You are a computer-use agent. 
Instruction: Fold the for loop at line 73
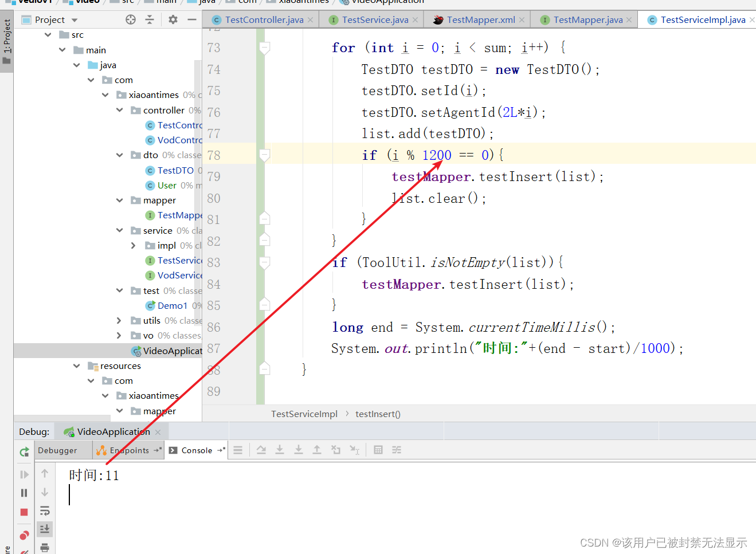click(264, 48)
